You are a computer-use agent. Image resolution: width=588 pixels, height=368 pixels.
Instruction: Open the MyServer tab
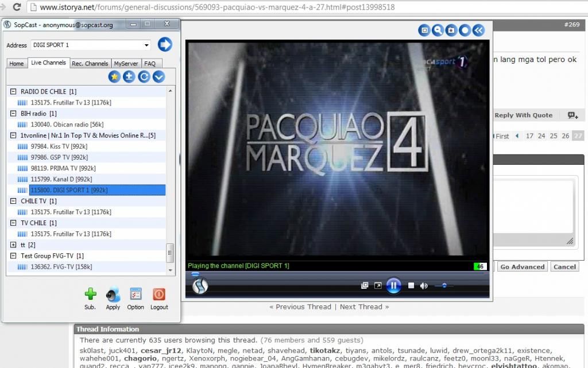click(x=126, y=64)
